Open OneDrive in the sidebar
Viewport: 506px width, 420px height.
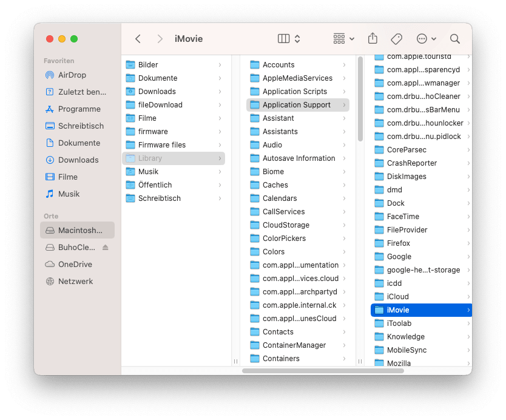(x=77, y=265)
